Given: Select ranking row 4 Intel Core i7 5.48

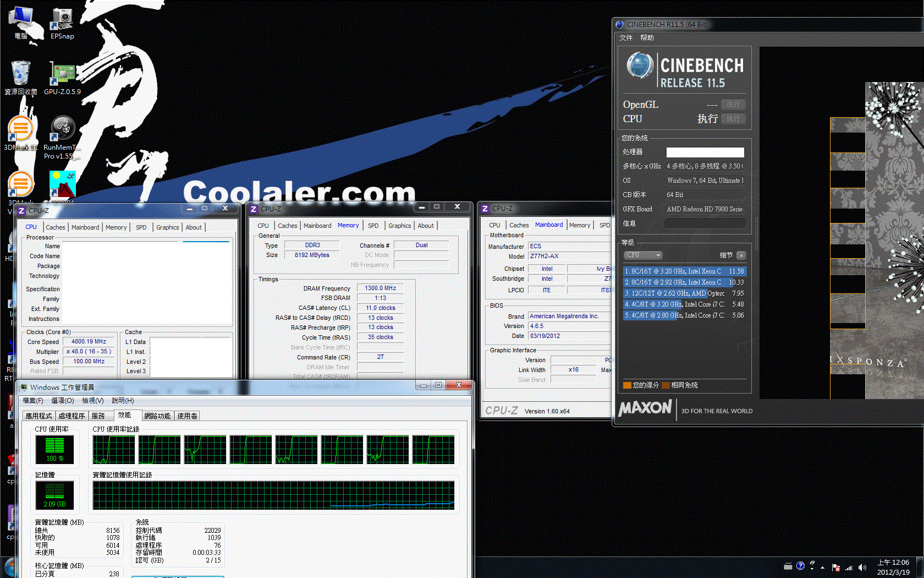Looking at the screenshot, I should [x=684, y=304].
